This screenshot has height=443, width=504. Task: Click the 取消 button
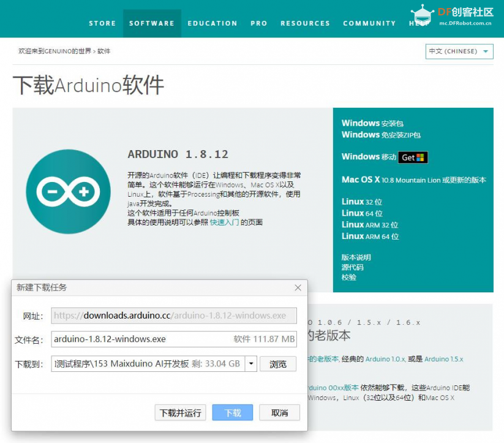[279, 412]
